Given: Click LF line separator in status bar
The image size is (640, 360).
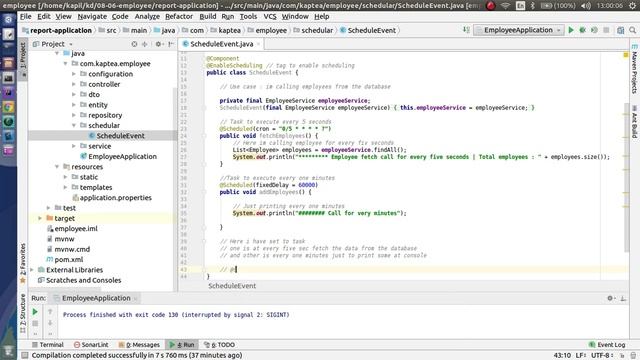Looking at the screenshot, I should 581,356.
